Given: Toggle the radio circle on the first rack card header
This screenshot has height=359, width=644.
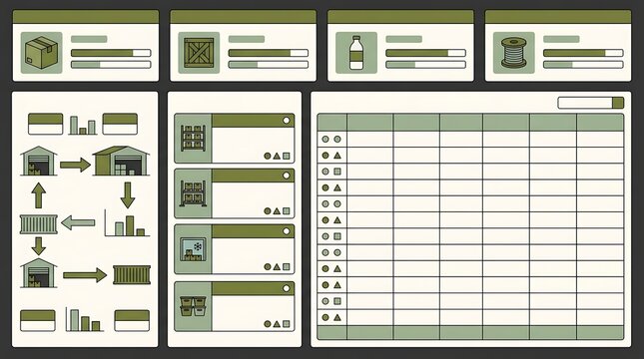Looking at the screenshot, I should point(287,121).
